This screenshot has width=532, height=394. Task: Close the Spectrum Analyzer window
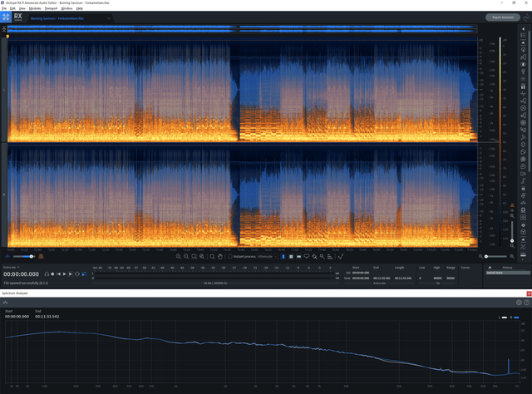coord(529,293)
